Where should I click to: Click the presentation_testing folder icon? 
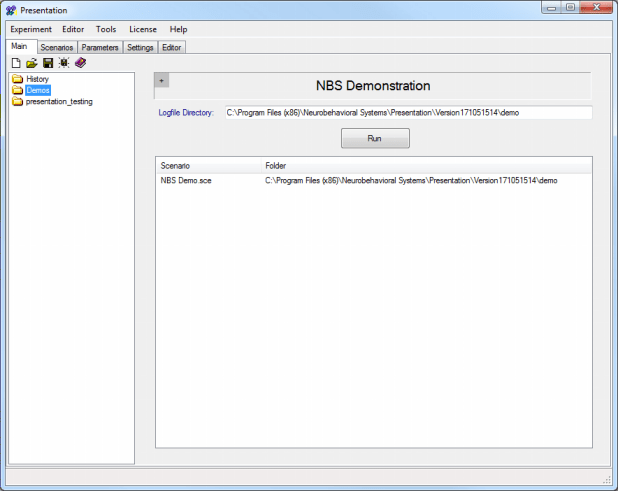point(17,102)
